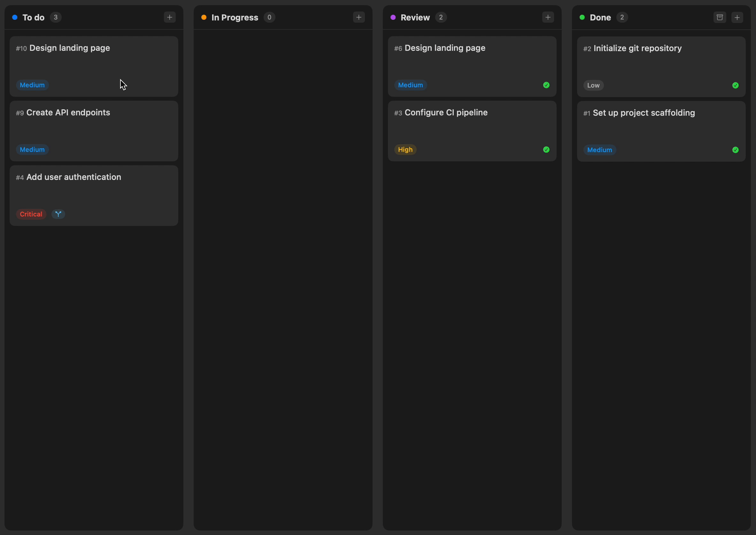Click the Review column title
The width and height of the screenshot is (756, 535).
tap(415, 18)
